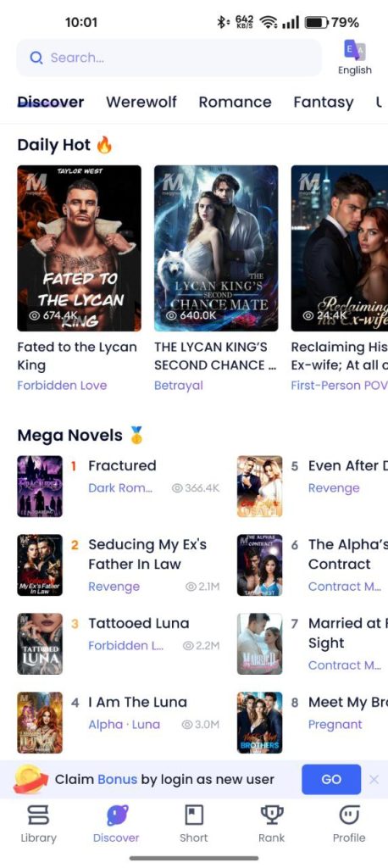
Task: Tap the Short stories icon
Action: (x=194, y=815)
